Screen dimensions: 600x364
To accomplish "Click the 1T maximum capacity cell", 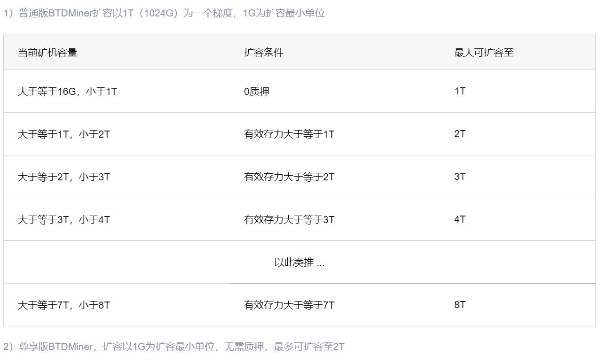I will point(460,91).
